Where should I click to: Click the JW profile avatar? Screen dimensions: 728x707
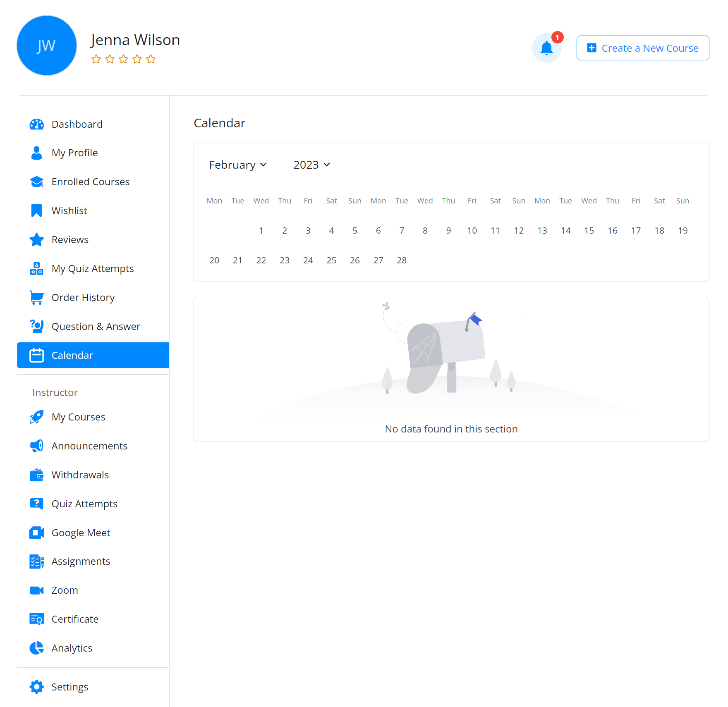pos(46,45)
